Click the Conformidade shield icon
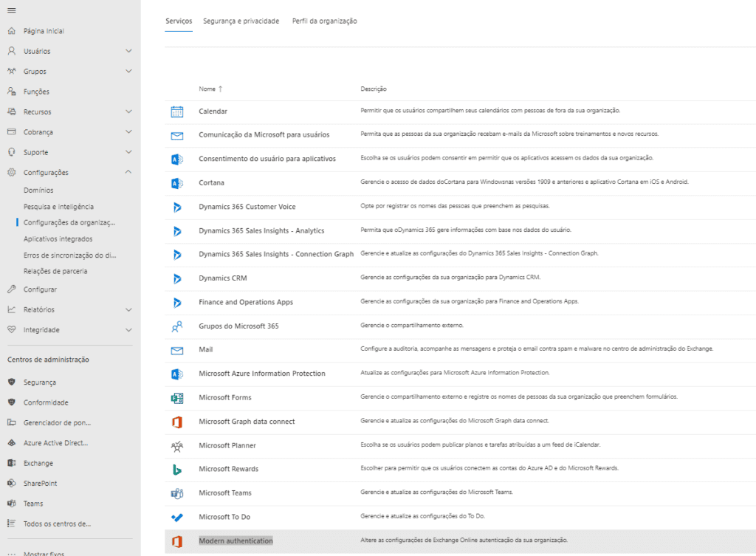This screenshot has width=756, height=556. pyautogui.click(x=12, y=402)
